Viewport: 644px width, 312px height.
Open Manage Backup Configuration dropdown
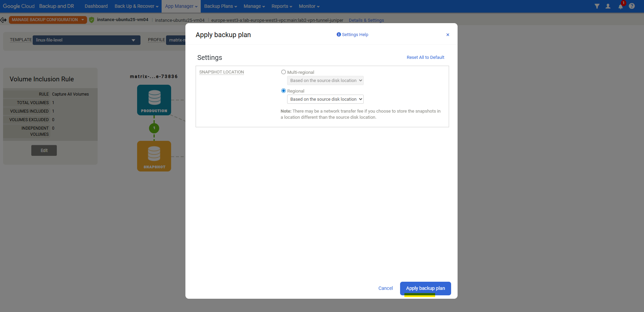pyautogui.click(x=48, y=20)
